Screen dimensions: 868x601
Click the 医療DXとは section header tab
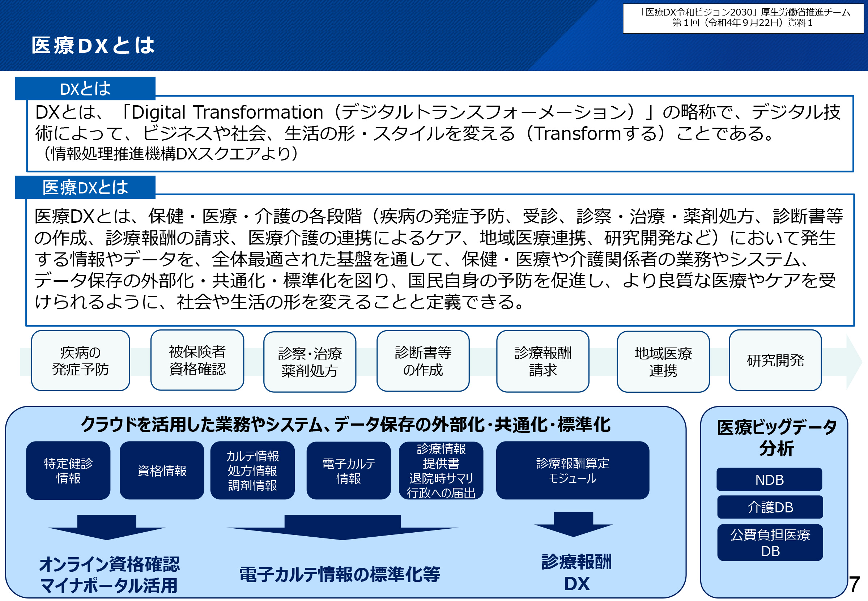pyautogui.click(x=85, y=187)
